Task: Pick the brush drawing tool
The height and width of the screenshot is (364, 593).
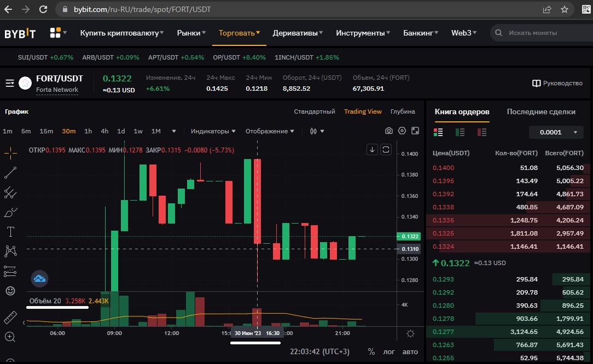Action: [x=10, y=212]
